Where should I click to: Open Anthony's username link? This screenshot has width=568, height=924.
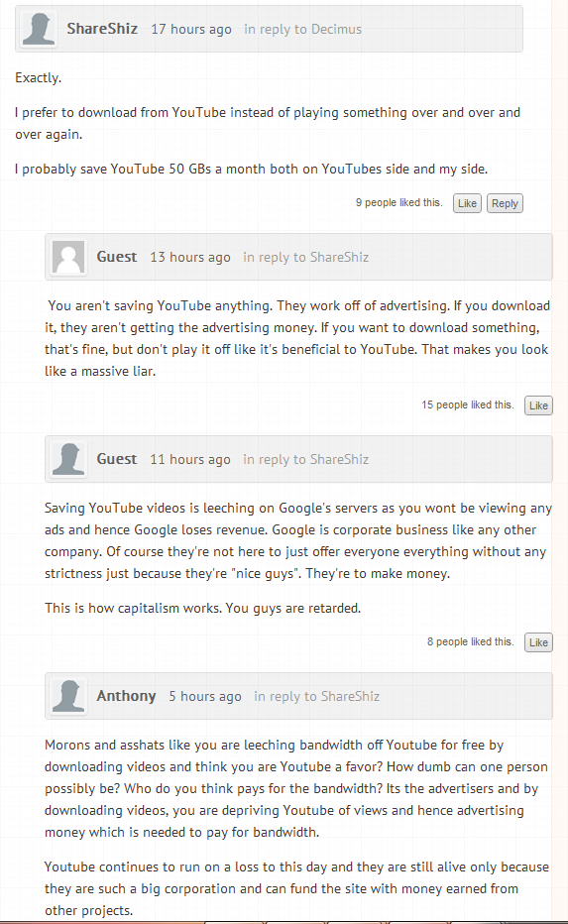point(126,696)
